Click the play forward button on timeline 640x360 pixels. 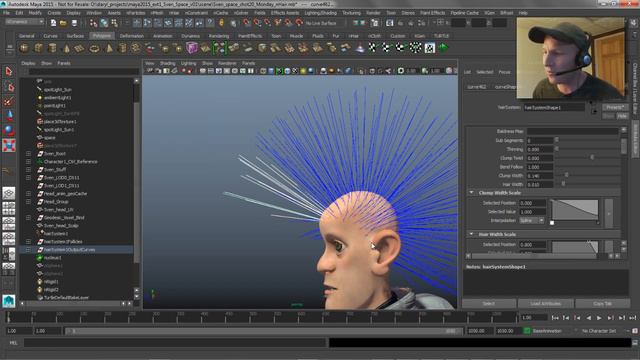(x=599, y=318)
